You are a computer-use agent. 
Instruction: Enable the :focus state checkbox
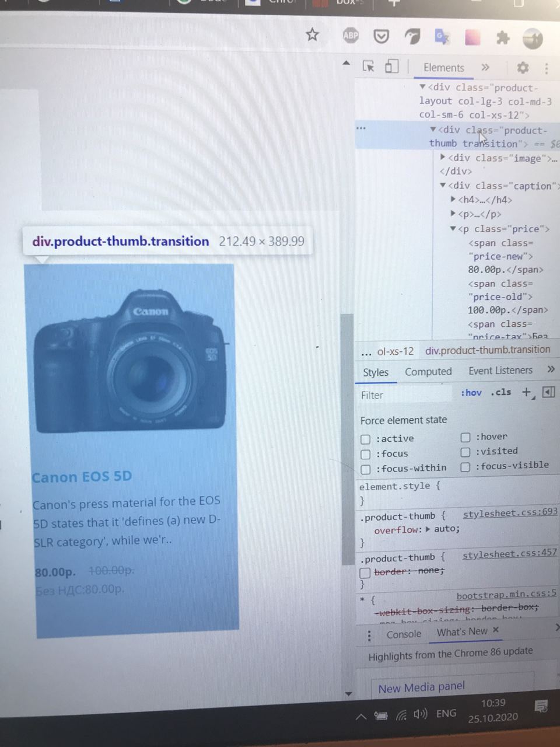[x=365, y=455]
